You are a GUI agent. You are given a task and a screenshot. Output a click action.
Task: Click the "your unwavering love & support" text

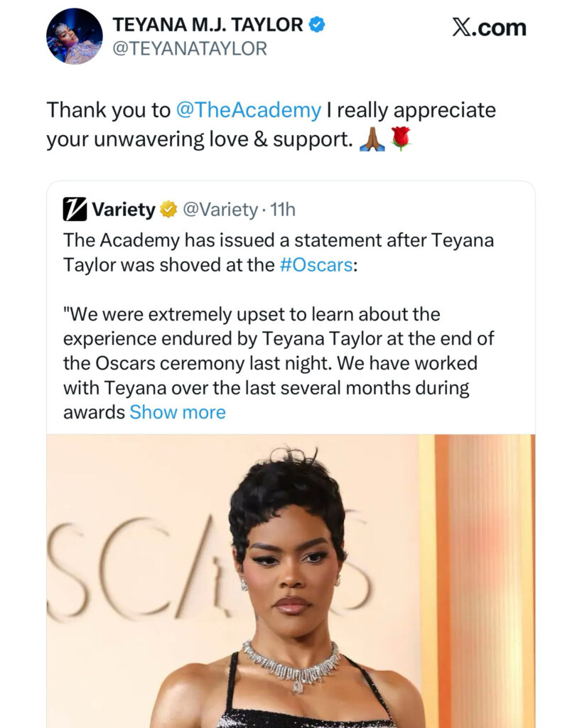point(199,139)
